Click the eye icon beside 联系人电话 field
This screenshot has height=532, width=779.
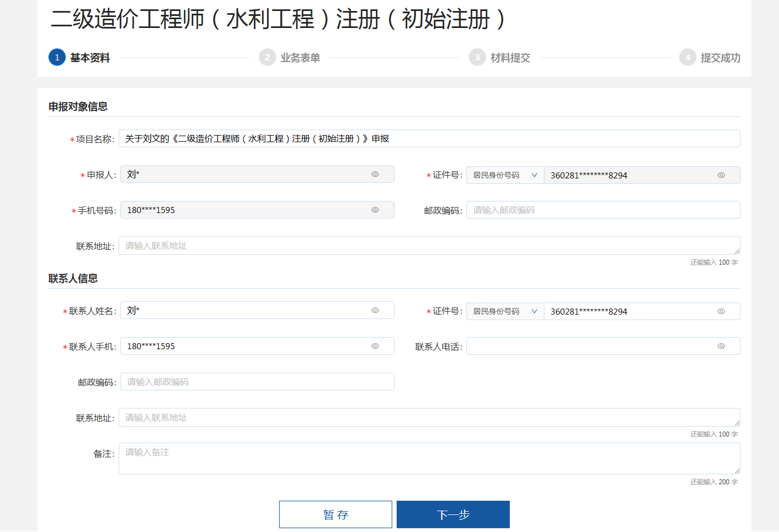pos(721,346)
